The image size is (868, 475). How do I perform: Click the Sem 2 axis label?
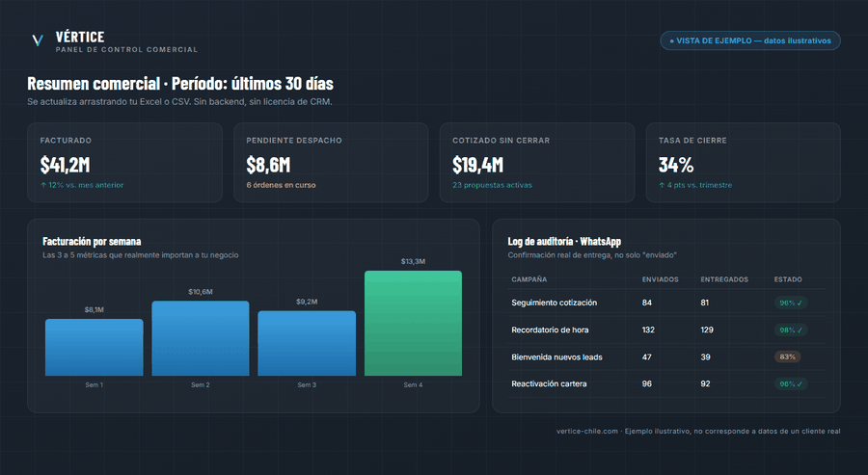pos(201,384)
